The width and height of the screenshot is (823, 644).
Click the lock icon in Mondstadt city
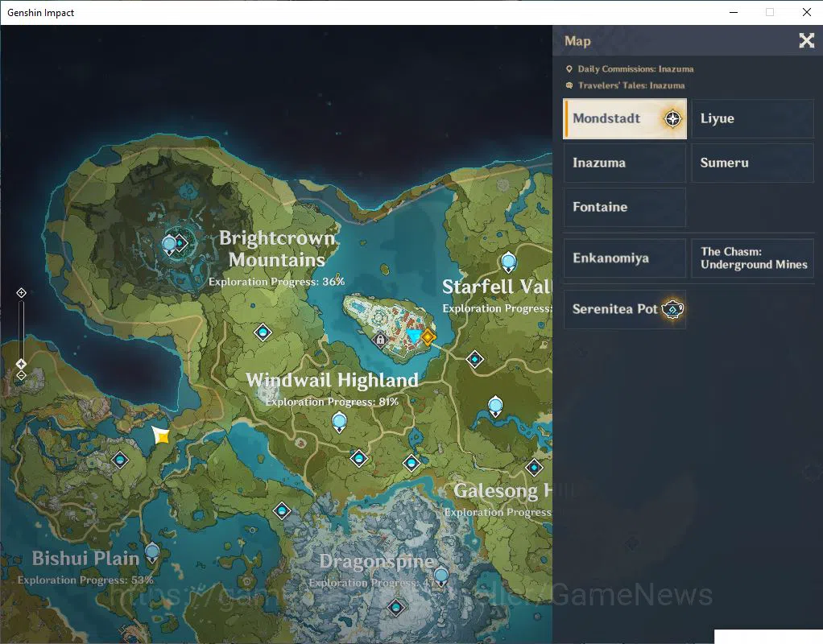coord(380,340)
